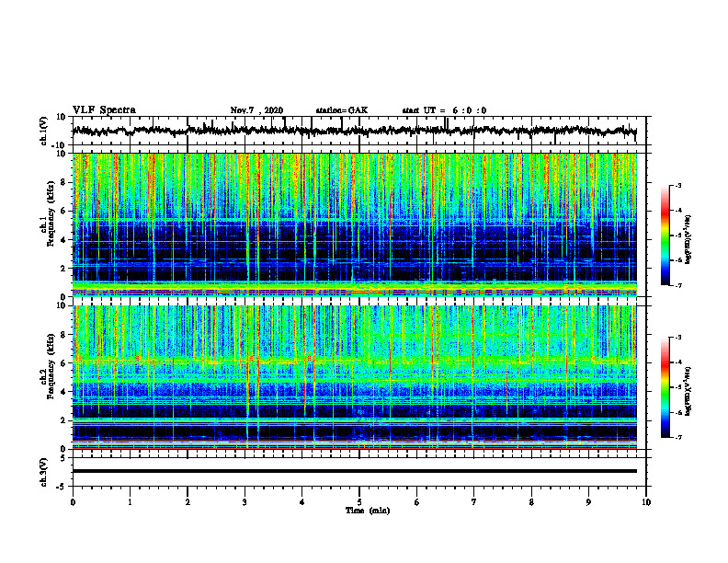Click time axis tick label "4"

click(x=302, y=502)
